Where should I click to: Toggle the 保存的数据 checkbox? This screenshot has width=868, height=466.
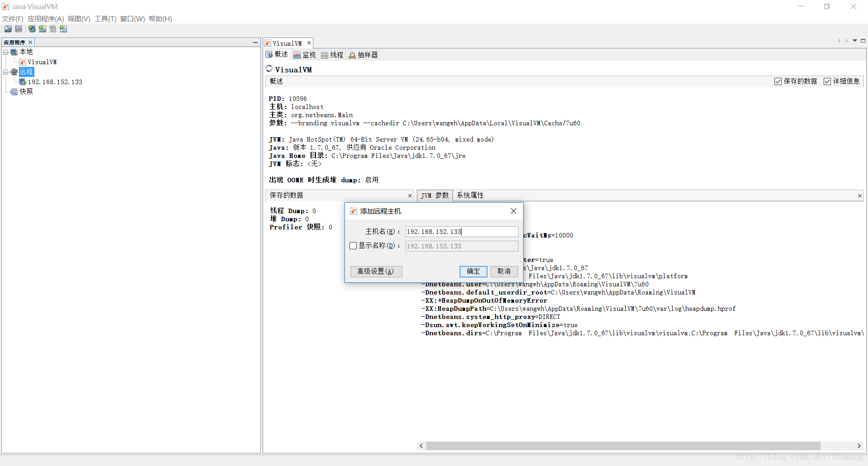[778, 81]
